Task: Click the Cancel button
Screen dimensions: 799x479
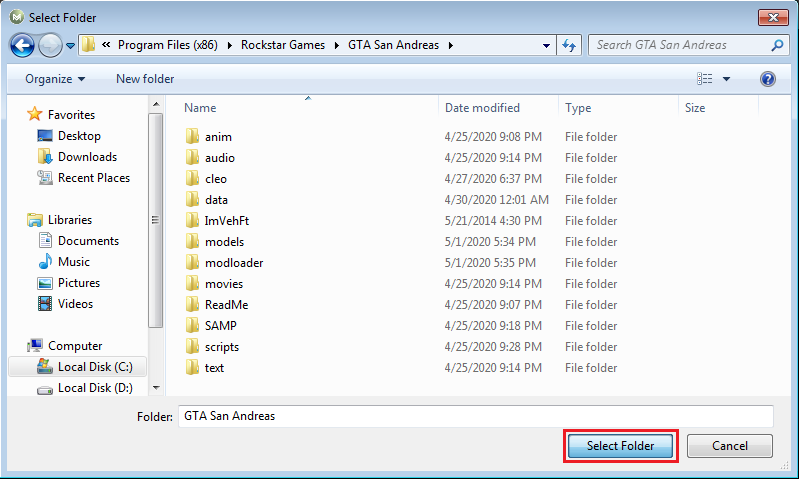Action: [x=730, y=446]
